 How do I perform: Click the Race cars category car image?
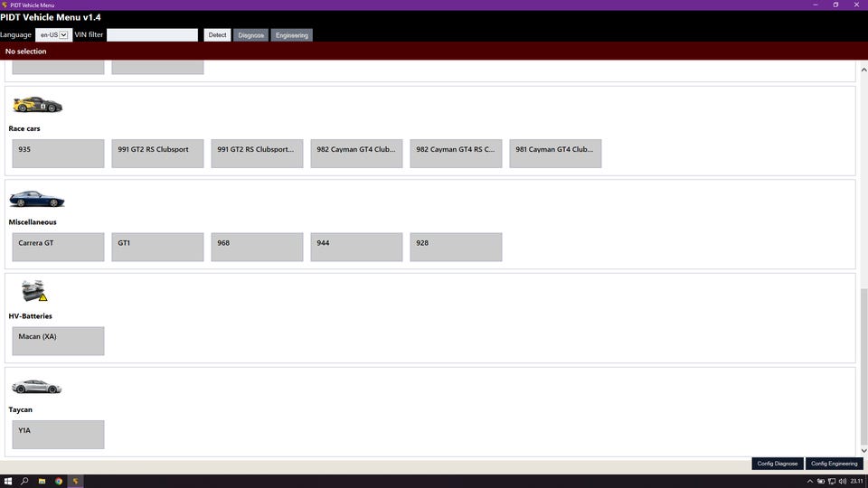point(37,104)
